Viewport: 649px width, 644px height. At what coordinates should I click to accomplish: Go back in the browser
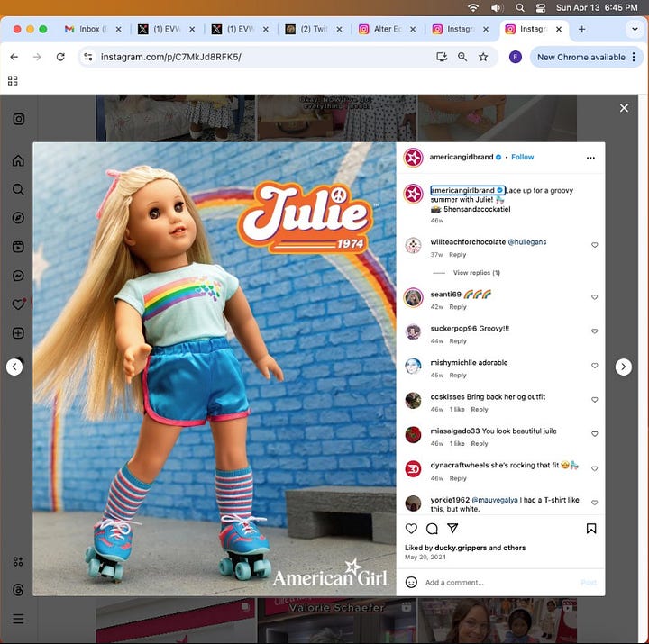click(14, 57)
